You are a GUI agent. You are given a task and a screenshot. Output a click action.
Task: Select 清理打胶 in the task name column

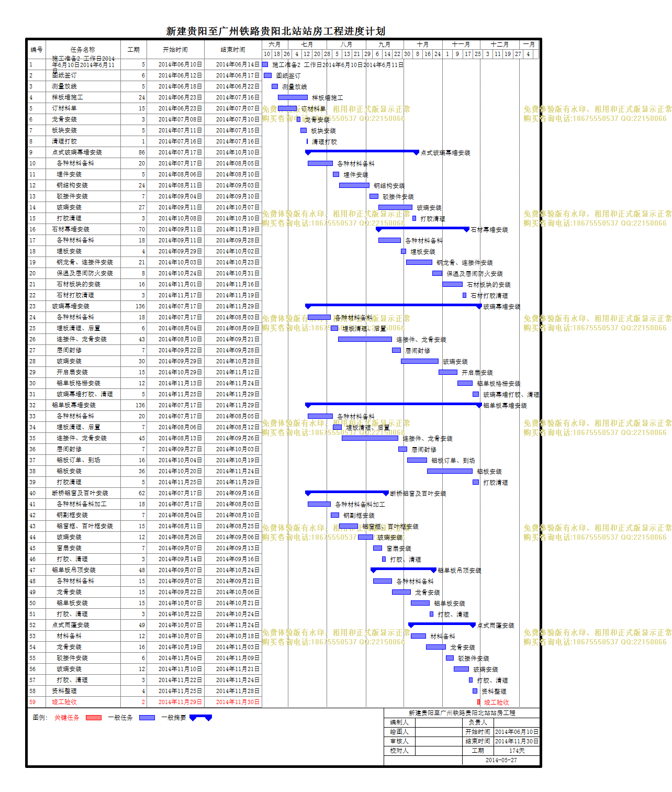[64, 141]
